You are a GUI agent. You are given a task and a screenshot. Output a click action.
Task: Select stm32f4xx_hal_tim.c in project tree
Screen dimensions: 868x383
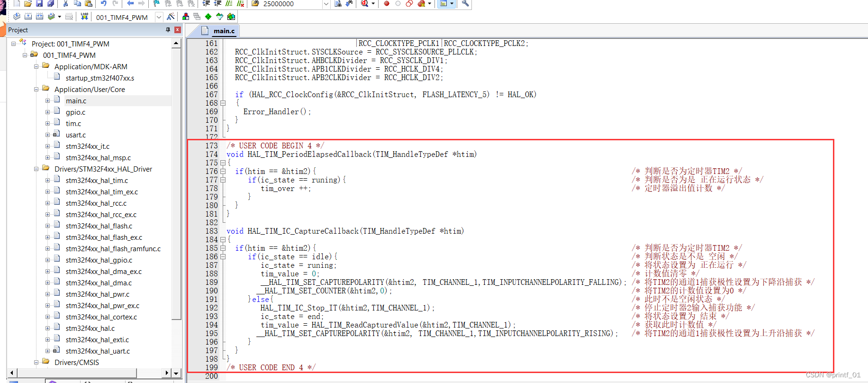tap(97, 181)
